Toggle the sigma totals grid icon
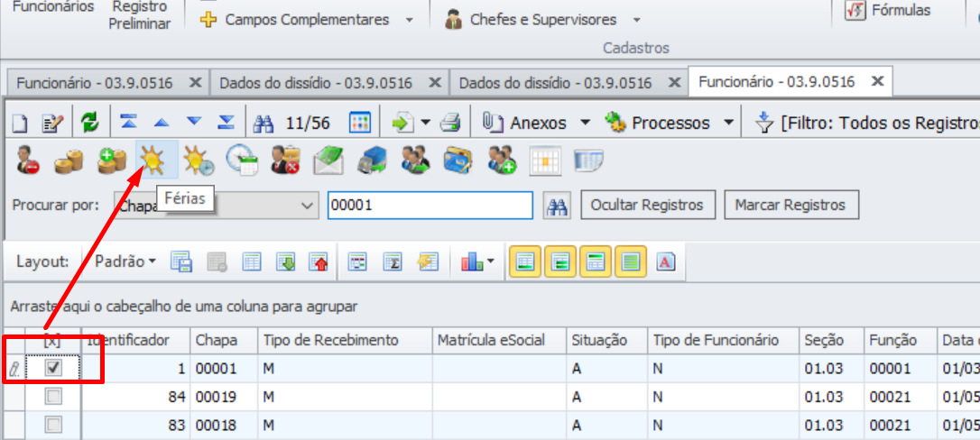Screen dimensions: 980x440 click(x=392, y=261)
